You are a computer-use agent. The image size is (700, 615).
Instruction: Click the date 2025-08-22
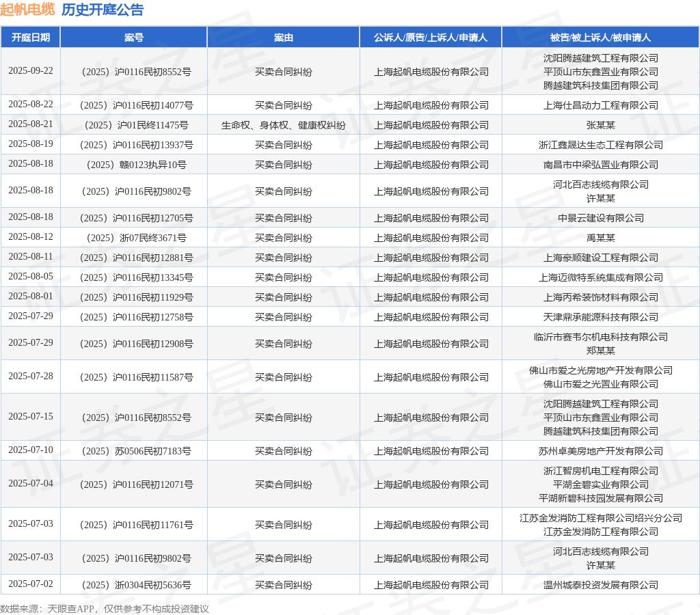pyautogui.click(x=30, y=105)
